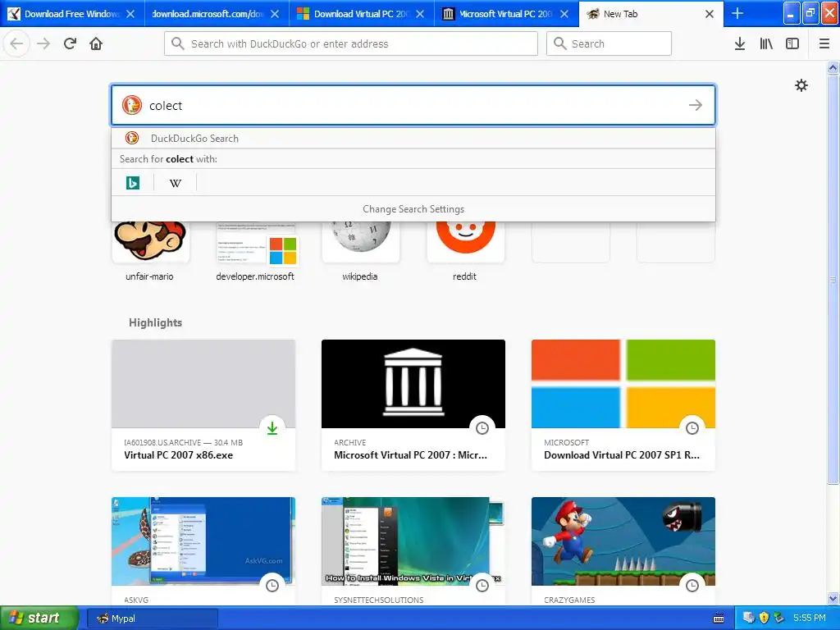Submit the search with the arrow button
The image size is (840, 630).
pos(696,105)
